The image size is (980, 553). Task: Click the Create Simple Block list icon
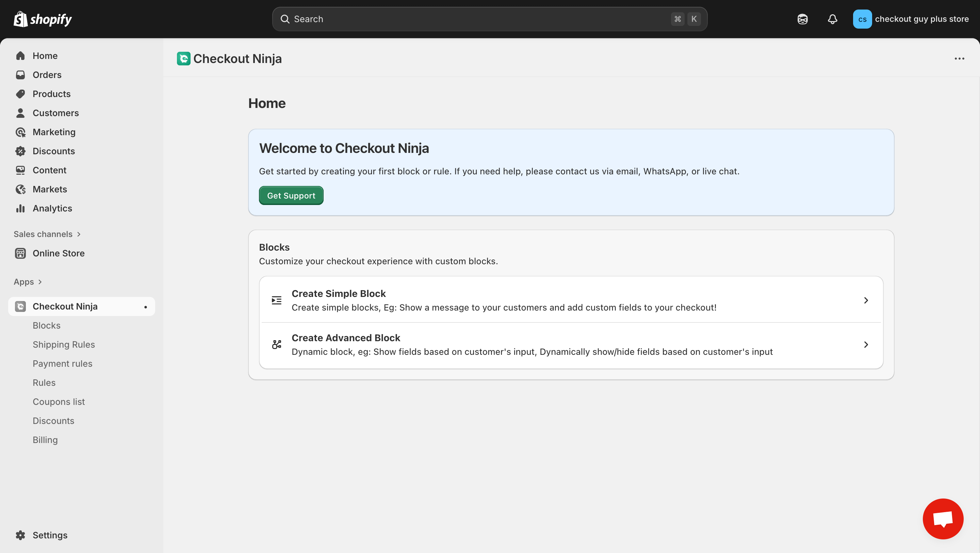coord(277,300)
